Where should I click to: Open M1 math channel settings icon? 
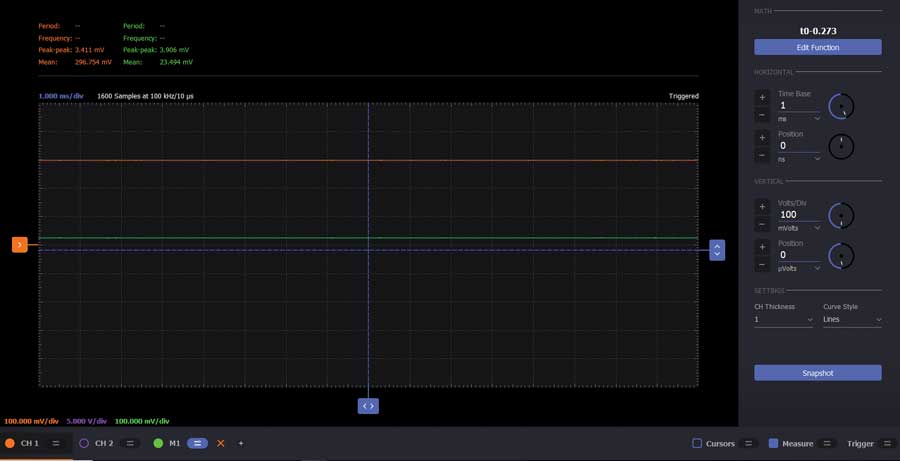point(197,443)
